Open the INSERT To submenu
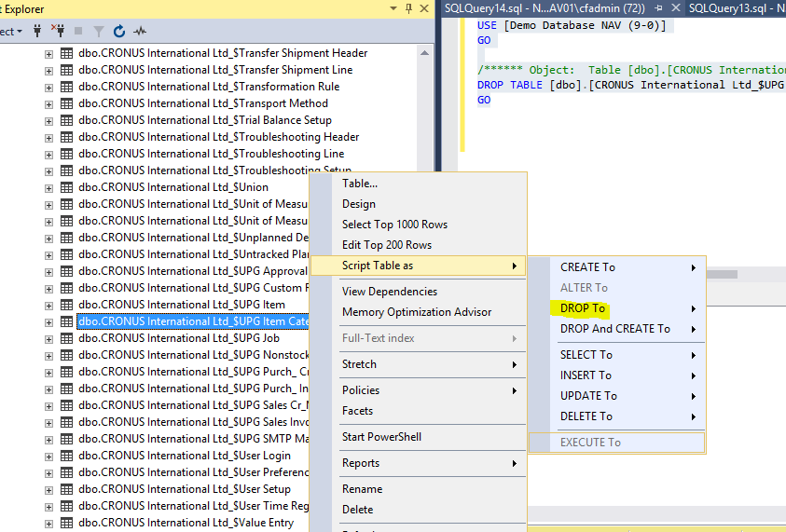This screenshot has width=786, height=532. point(617,375)
